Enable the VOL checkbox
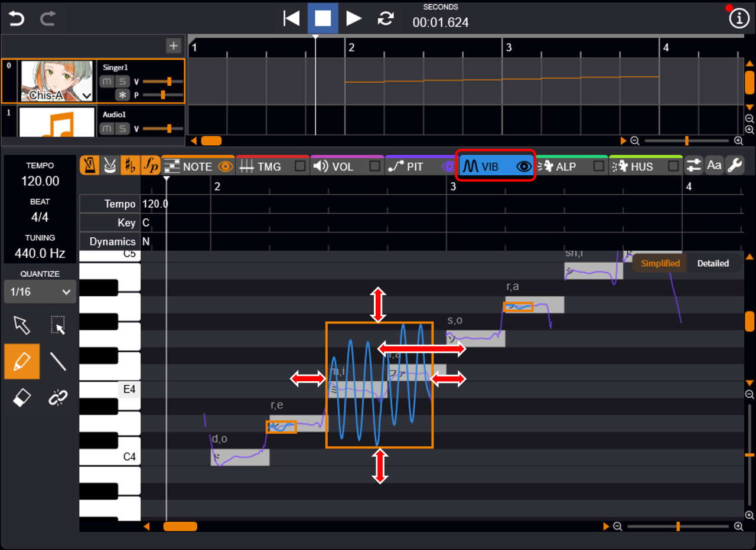Image resolution: width=756 pixels, height=550 pixels. 374,166
